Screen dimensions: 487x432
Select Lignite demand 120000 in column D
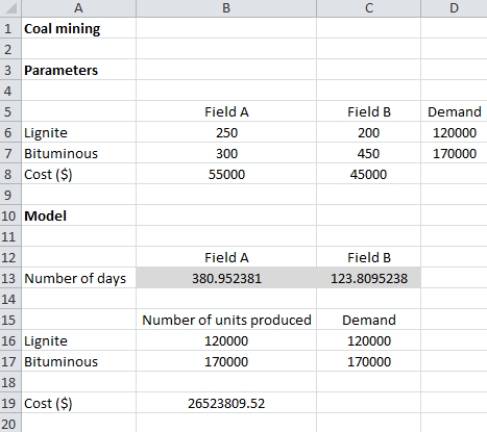(454, 132)
